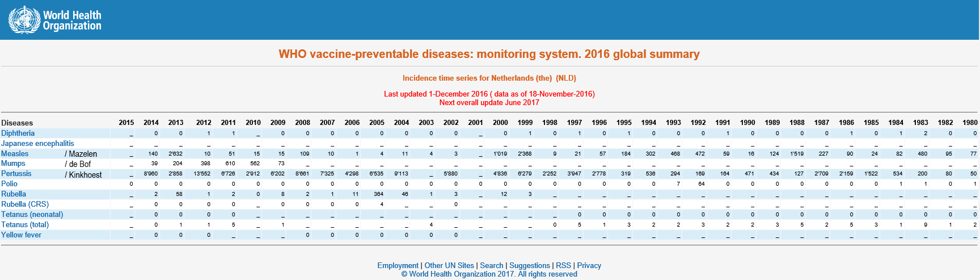Click the '/ de Bof' Dutch label
The width and height of the screenshot is (980, 280).
[x=78, y=164]
